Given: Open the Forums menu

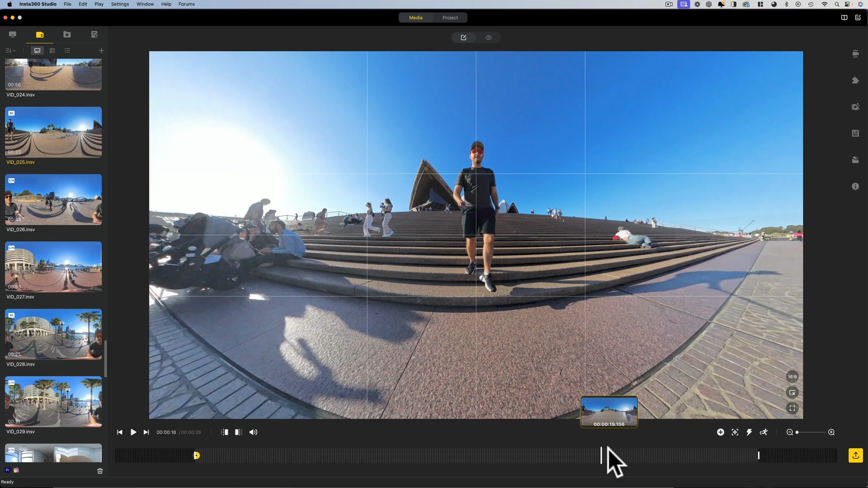Looking at the screenshot, I should click(186, 4).
